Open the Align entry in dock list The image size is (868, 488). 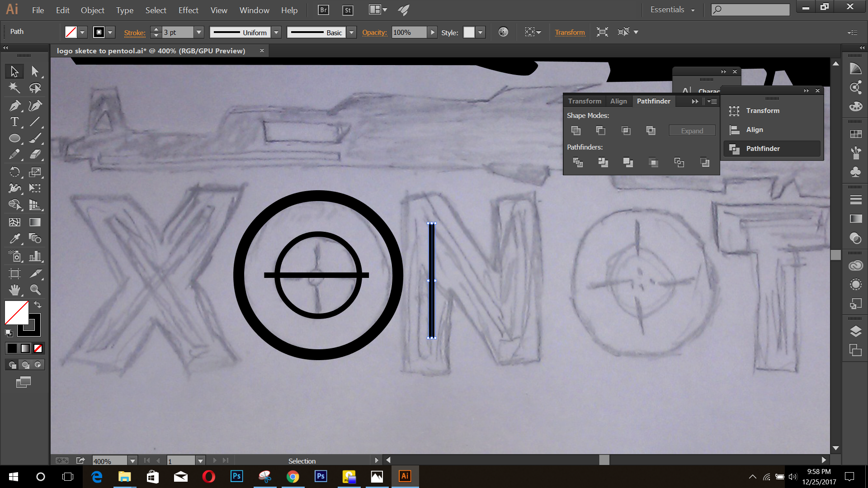(772, 130)
